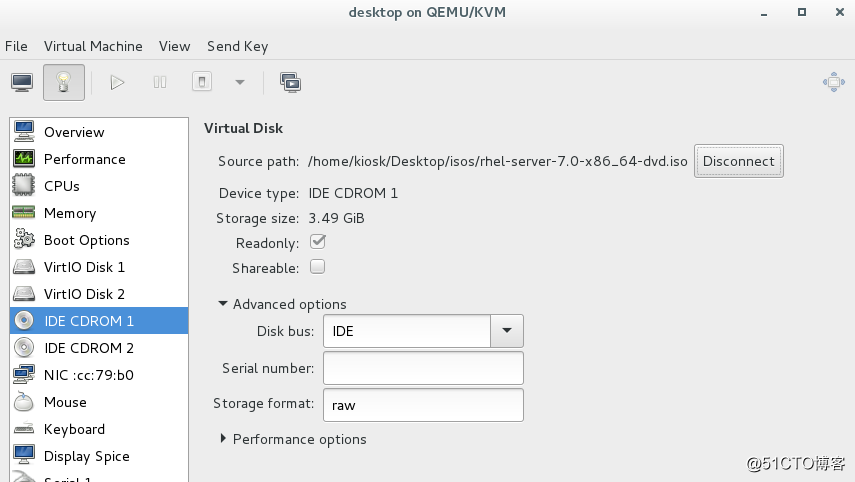
Task: Open the View menu
Action: pyautogui.click(x=174, y=46)
